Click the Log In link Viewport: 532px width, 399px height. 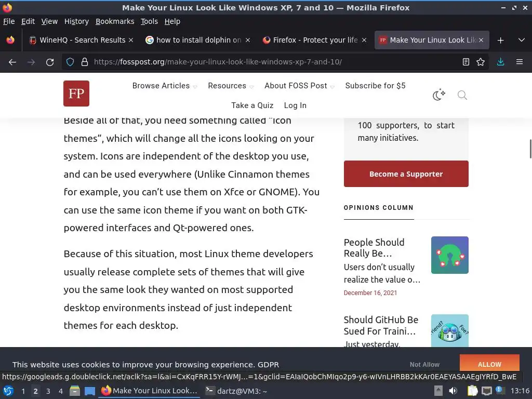(x=295, y=105)
